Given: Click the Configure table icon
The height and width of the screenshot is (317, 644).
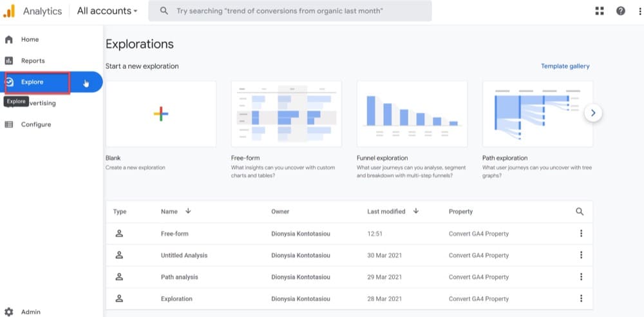Looking at the screenshot, I should pyautogui.click(x=9, y=124).
